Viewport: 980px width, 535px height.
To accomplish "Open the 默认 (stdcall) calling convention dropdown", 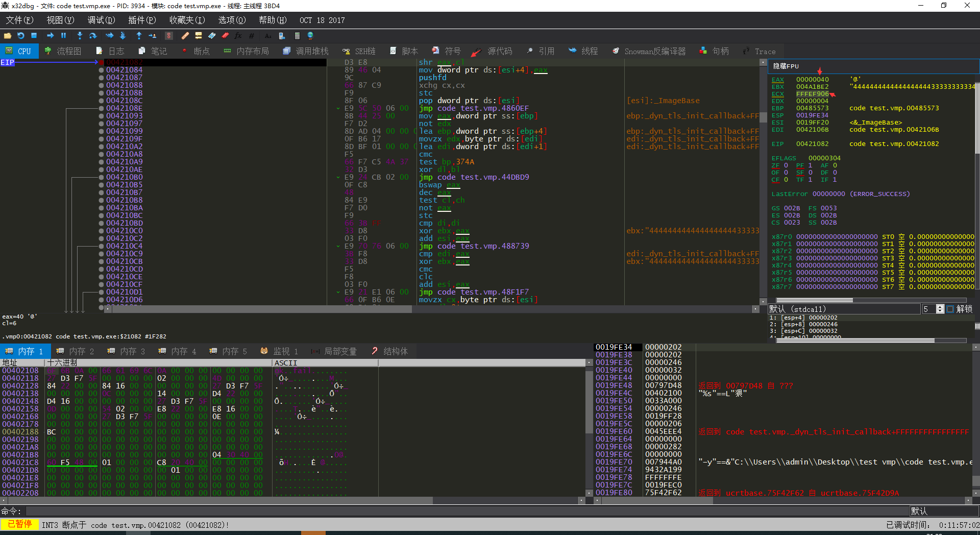I will pyautogui.click(x=843, y=309).
